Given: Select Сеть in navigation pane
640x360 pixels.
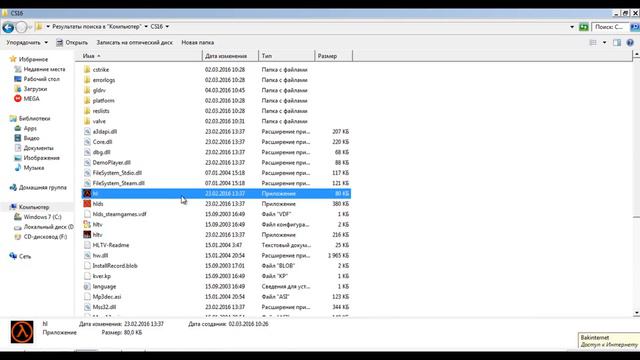Looking at the screenshot, I should point(20,256).
